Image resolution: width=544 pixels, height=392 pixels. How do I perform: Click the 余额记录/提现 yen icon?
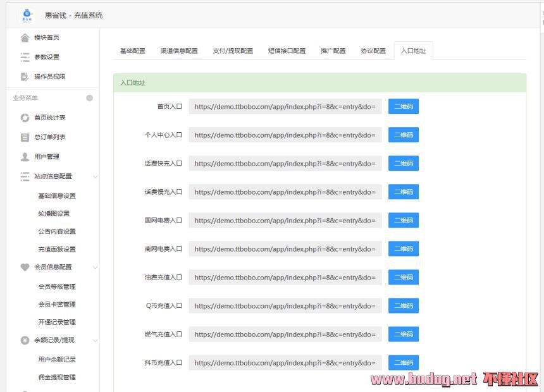point(25,340)
